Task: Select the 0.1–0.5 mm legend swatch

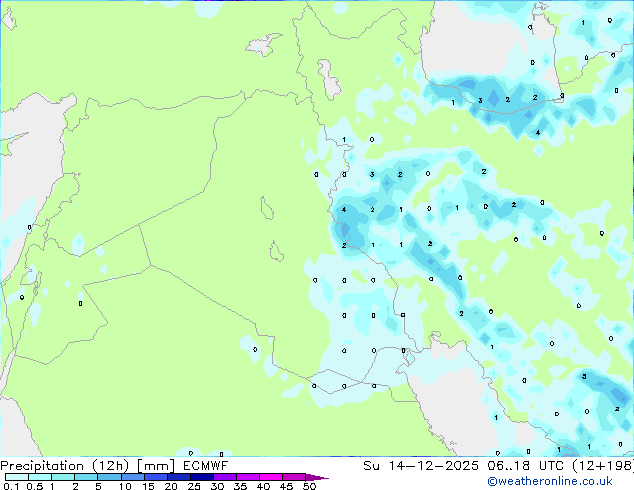Action: [x=17, y=477]
